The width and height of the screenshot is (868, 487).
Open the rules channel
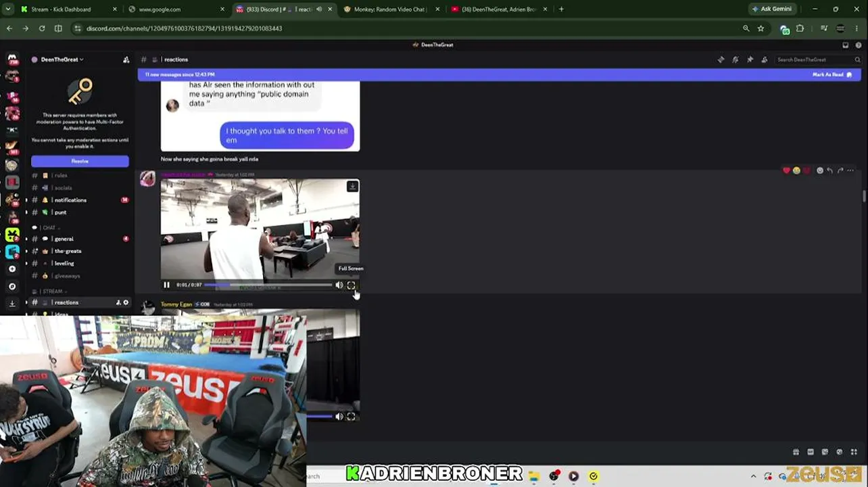80,176
